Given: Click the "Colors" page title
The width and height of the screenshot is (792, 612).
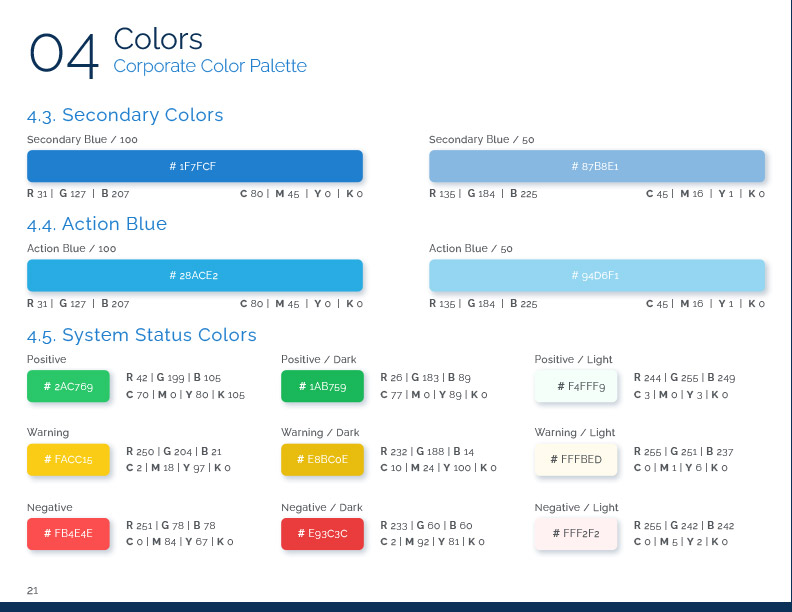Looking at the screenshot, I should [158, 39].
